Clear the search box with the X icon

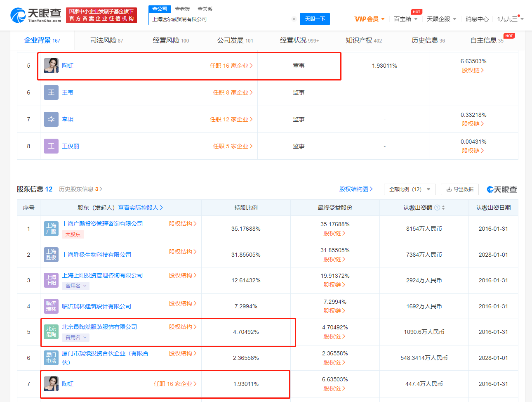(294, 19)
